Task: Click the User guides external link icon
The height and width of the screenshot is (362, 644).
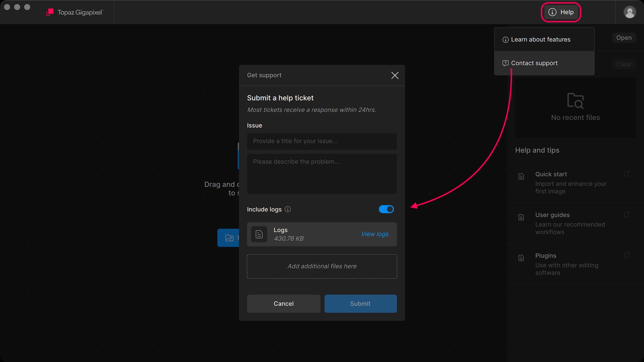Action: pyautogui.click(x=627, y=215)
